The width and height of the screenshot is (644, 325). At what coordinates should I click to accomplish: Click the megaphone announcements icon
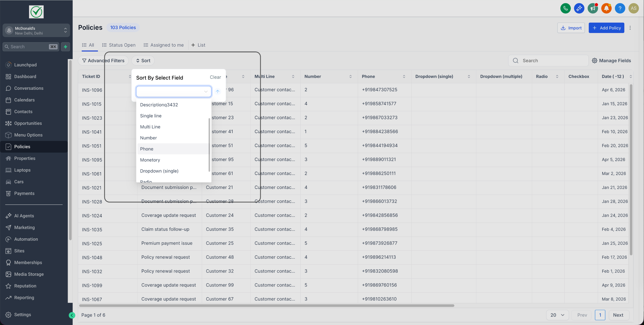pyautogui.click(x=593, y=8)
